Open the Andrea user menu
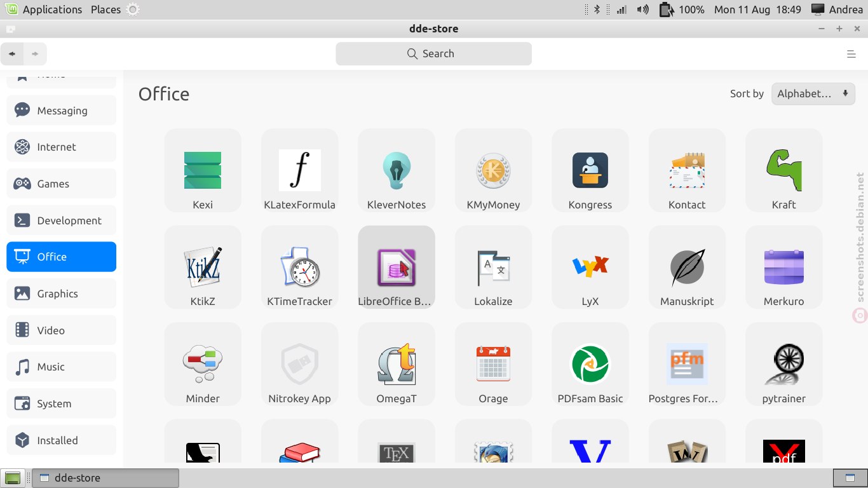The width and height of the screenshot is (868, 488). 837,10
